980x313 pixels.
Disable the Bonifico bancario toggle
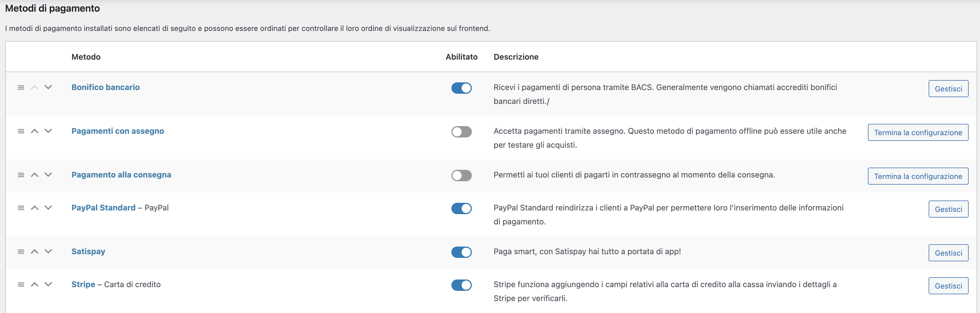pyautogui.click(x=461, y=88)
